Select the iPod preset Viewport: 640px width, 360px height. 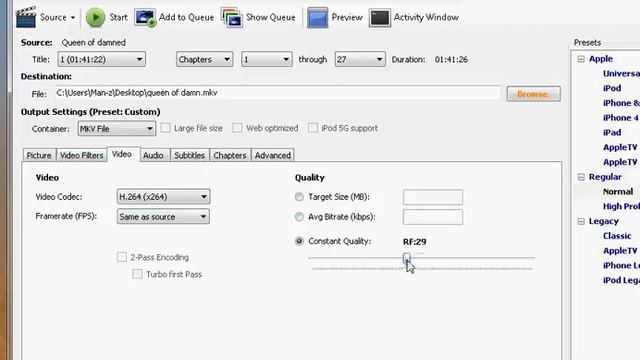pyautogui.click(x=612, y=88)
